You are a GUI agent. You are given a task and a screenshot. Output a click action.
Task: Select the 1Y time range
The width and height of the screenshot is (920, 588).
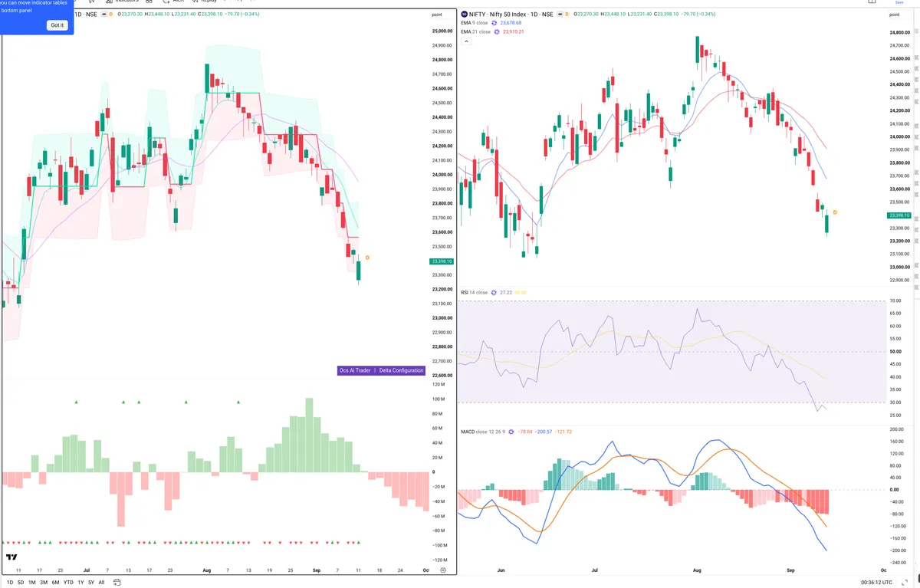[80, 583]
